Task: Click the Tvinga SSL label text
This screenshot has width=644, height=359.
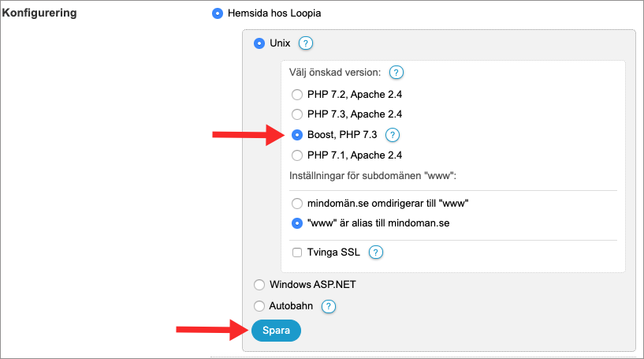Action: [333, 252]
